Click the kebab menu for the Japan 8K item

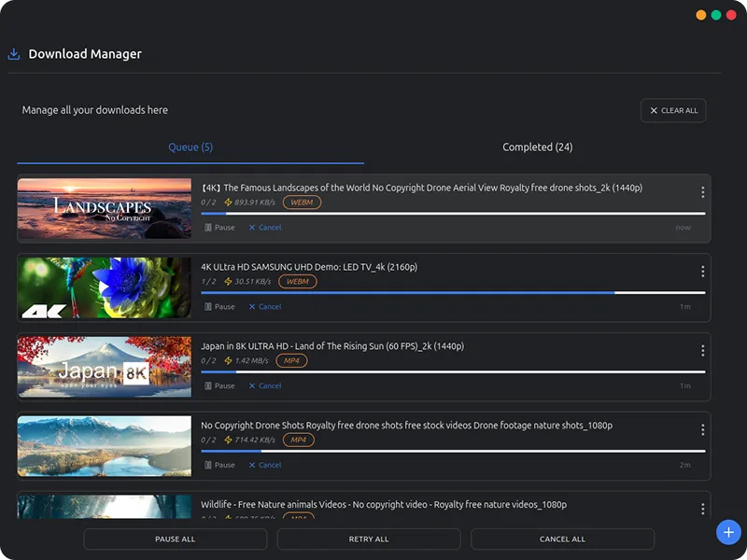click(x=703, y=350)
